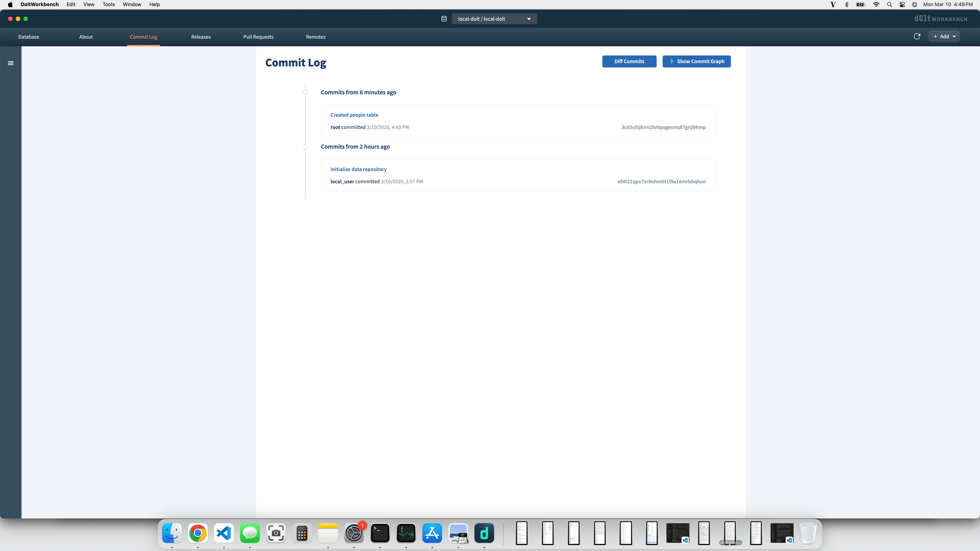980x551 pixels.
Task: Open Activity Monitor in the dock
Action: coord(406,533)
